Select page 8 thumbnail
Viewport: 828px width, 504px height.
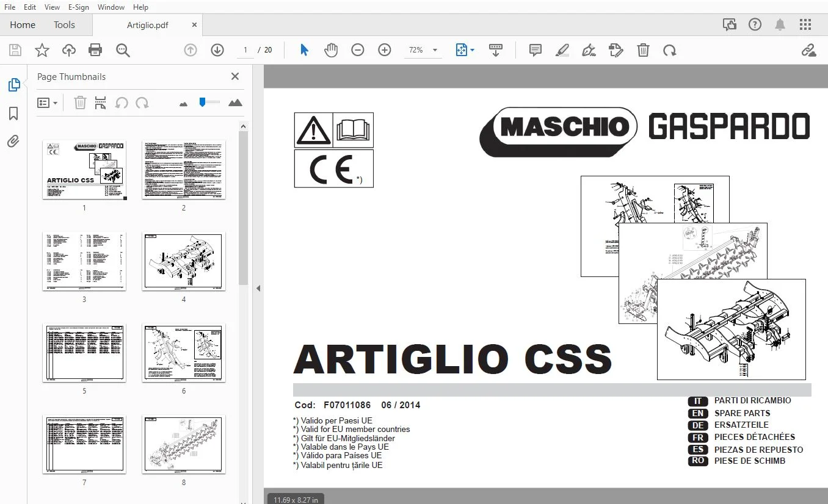[184, 444]
